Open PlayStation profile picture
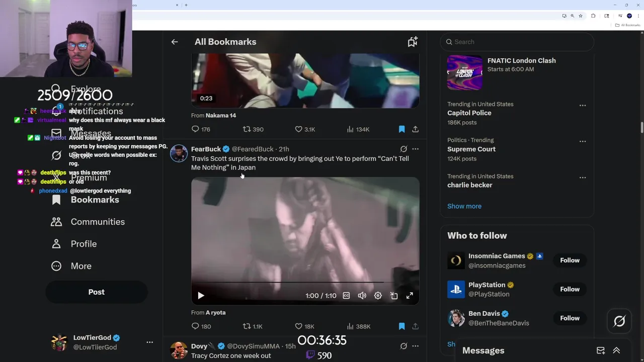Viewport: 644px width, 362px height. pyautogui.click(x=456, y=289)
